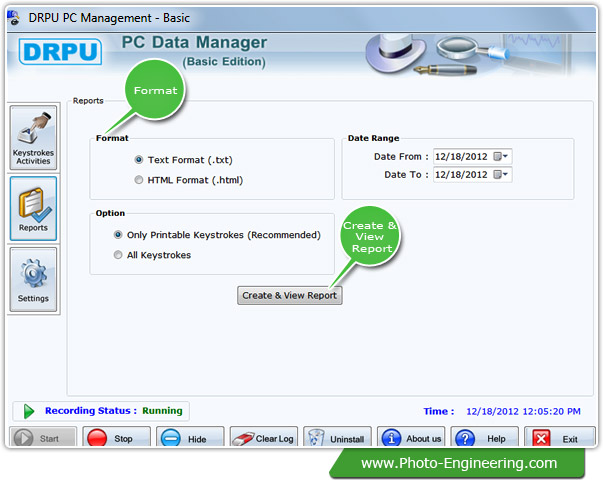Click the time display 12:05:20 PM

[x=523, y=412]
